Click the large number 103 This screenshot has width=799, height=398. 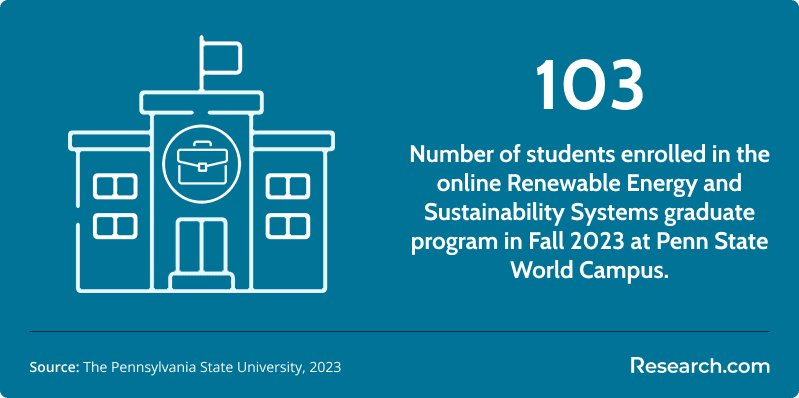coord(590,85)
